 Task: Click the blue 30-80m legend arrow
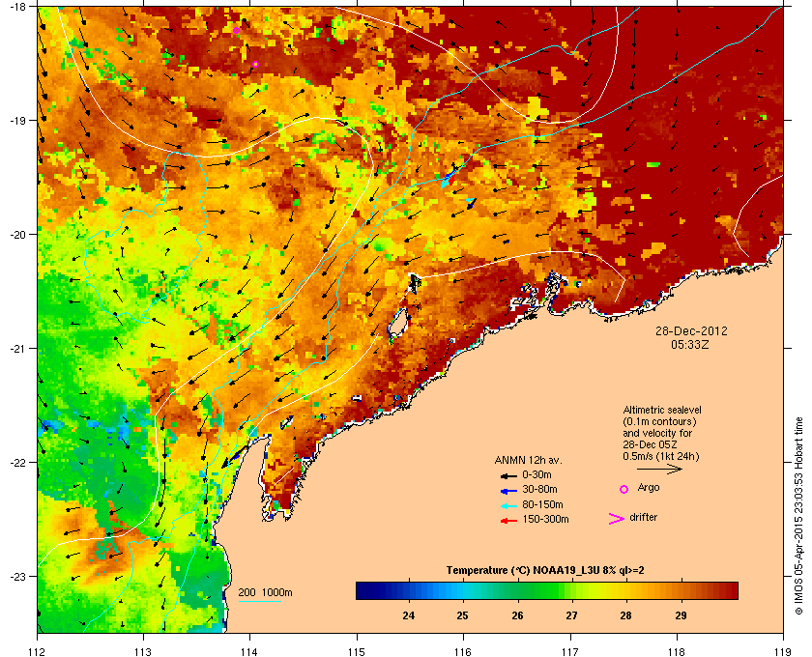[508, 490]
